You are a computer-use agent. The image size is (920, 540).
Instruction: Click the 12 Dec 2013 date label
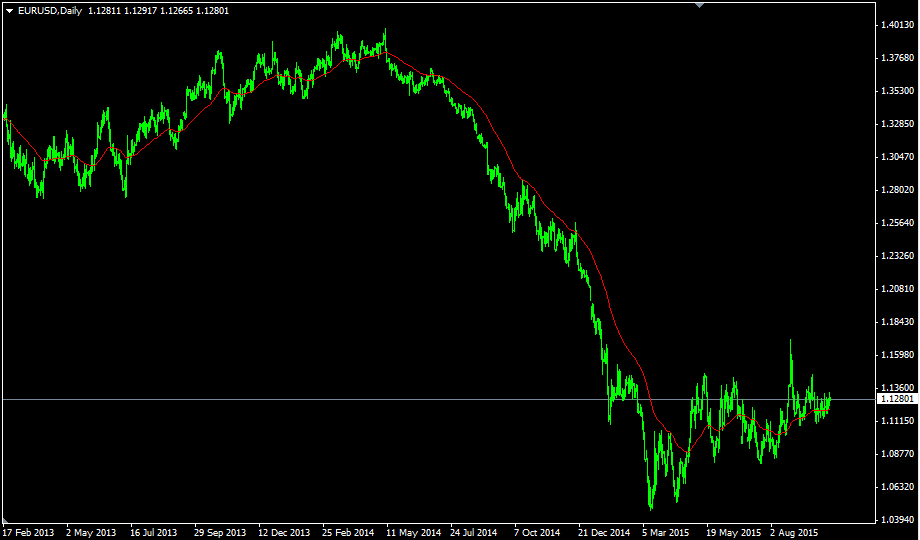point(284,533)
